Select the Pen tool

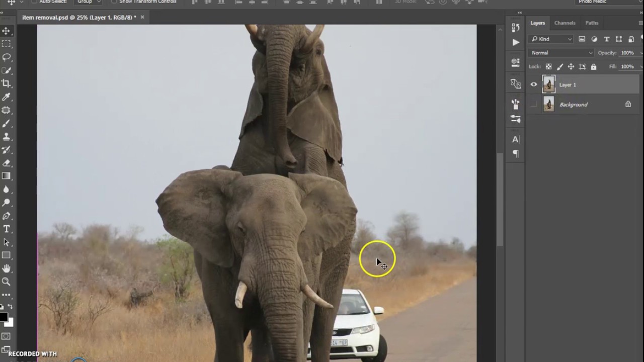pyautogui.click(x=7, y=216)
